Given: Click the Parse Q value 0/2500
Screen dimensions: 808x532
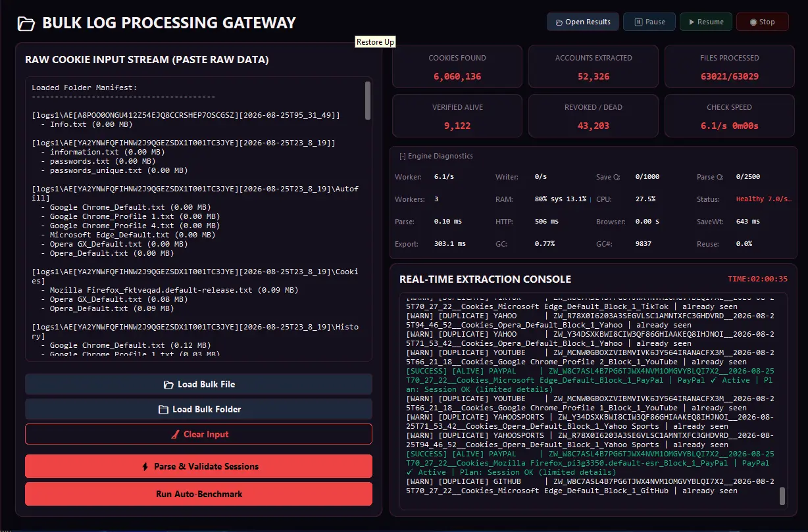Looking at the screenshot, I should (x=748, y=177).
